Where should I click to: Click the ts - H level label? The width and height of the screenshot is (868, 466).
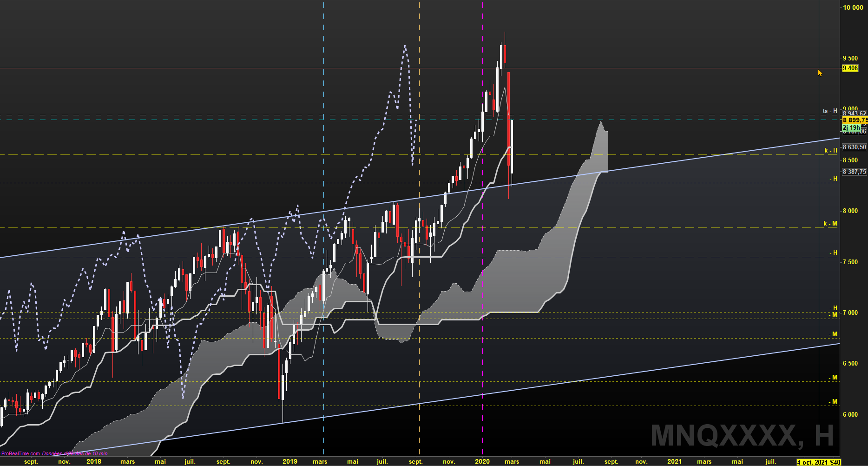[x=830, y=111]
